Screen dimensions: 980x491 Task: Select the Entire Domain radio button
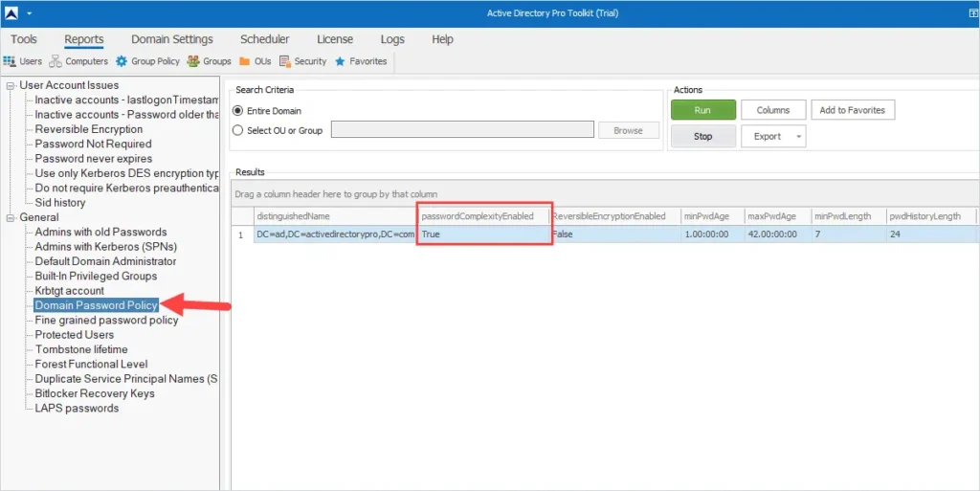[x=237, y=111]
